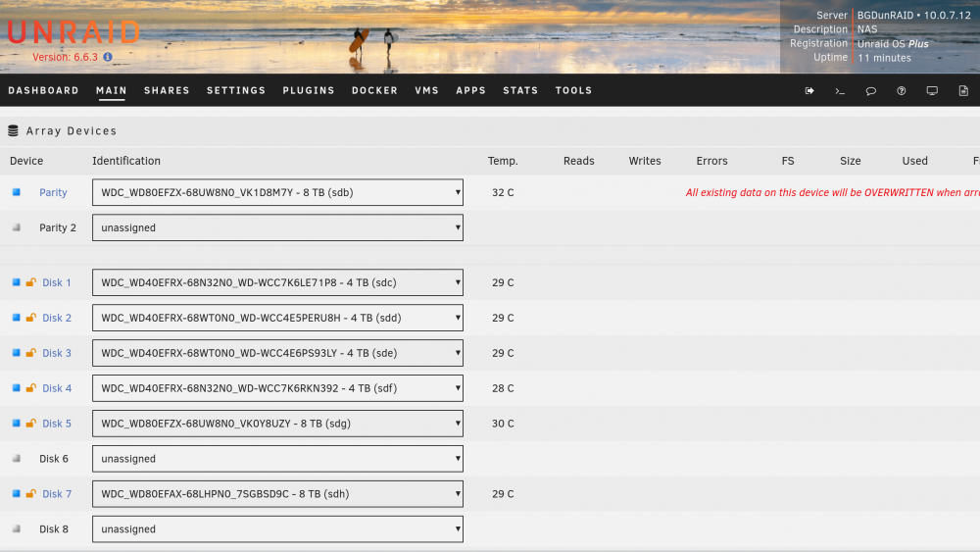Open the Shares tab
Screen dimensions: 980x552
pos(167,90)
